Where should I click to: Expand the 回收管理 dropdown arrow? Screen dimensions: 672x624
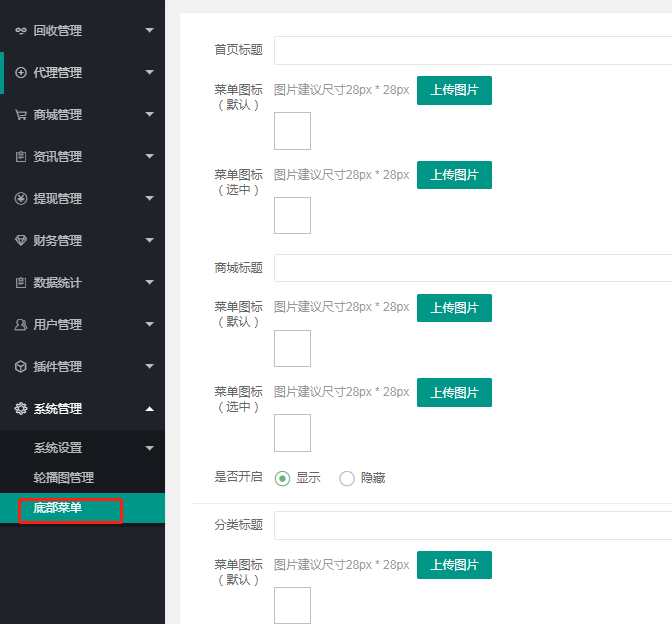150,30
